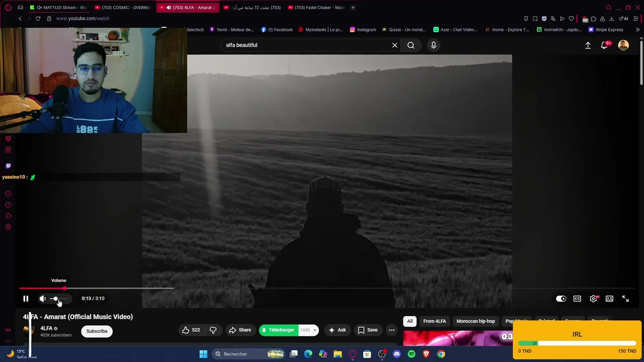Viewport: 644px width, 362px height.
Task: Toggle the autoplay switch in the player
Action: (x=561, y=299)
